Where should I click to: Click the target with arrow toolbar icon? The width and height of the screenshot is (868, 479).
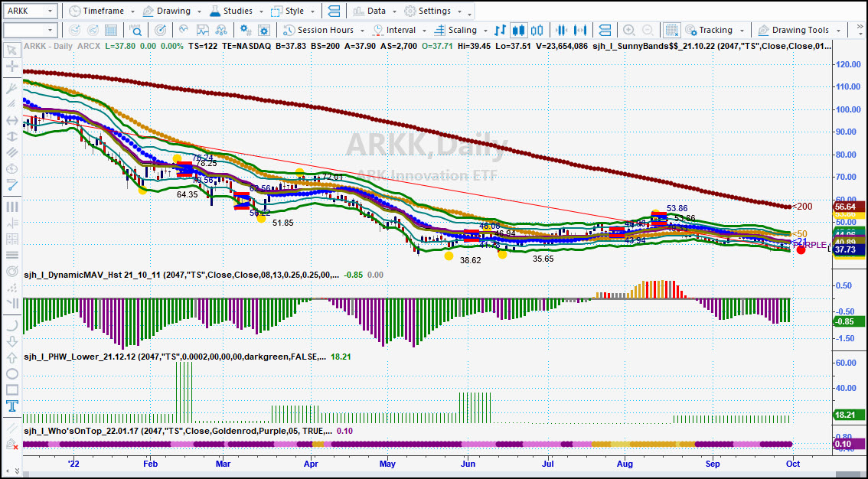(x=160, y=30)
